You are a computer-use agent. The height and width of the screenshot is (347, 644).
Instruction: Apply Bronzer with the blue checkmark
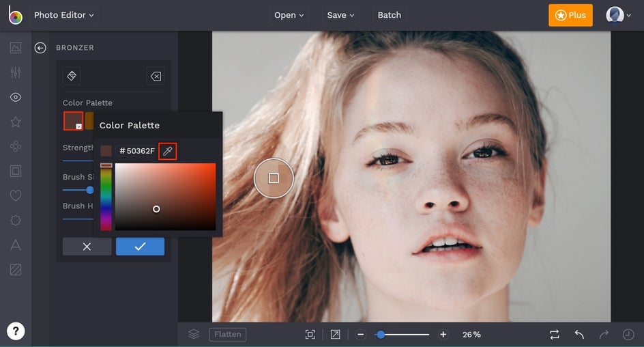click(140, 247)
